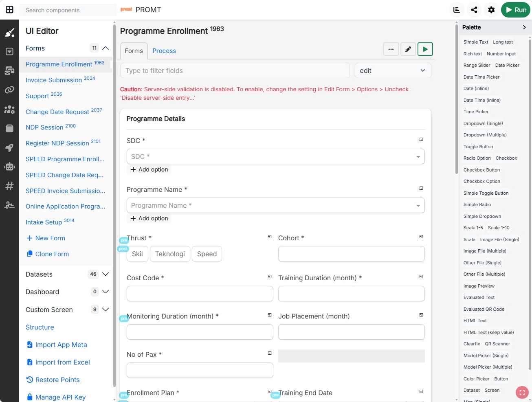Viewport: 532px width, 402px height.
Task: Click the Cohort text input
Action: tap(352, 254)
